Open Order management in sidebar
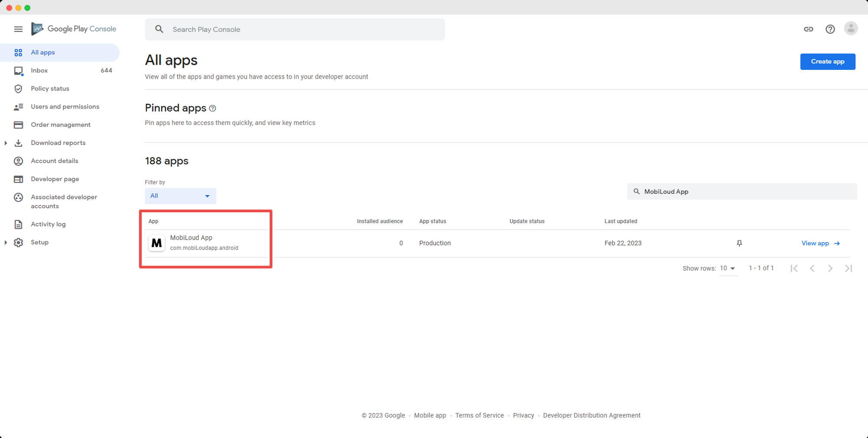 coord(59,125)
